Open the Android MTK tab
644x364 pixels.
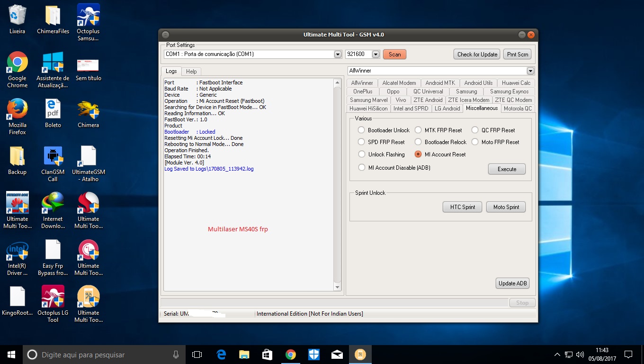pyautogui.click(x=440, y=82)
